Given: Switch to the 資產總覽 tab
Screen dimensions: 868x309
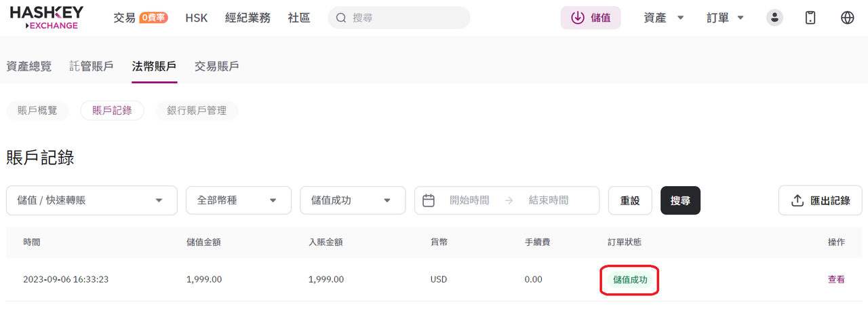Looking at the screenshot, I should (28, 66).
